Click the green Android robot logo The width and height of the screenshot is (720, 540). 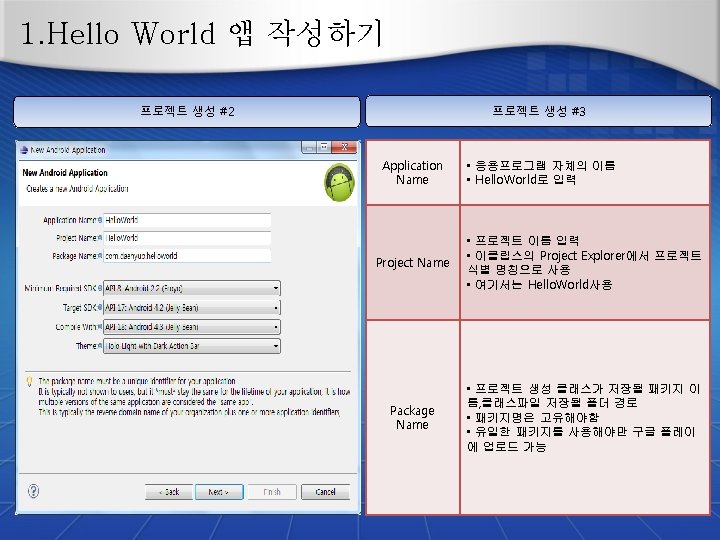point(340,183)
